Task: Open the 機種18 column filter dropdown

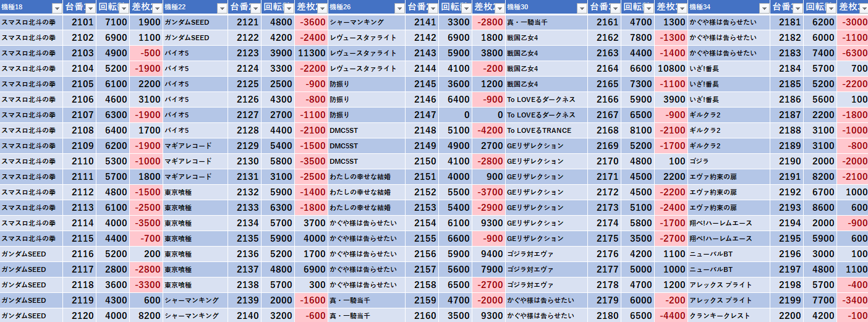Action: [x=57, y=8]
